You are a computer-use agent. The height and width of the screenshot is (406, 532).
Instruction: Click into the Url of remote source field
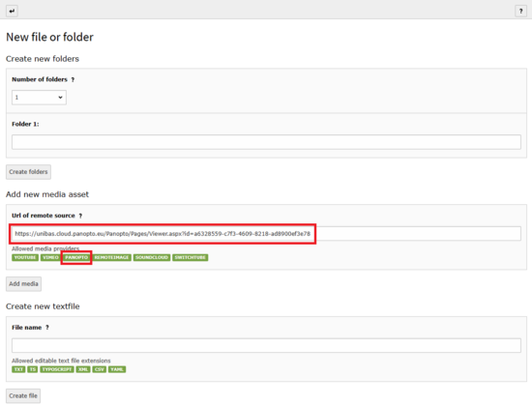point(266,234)
